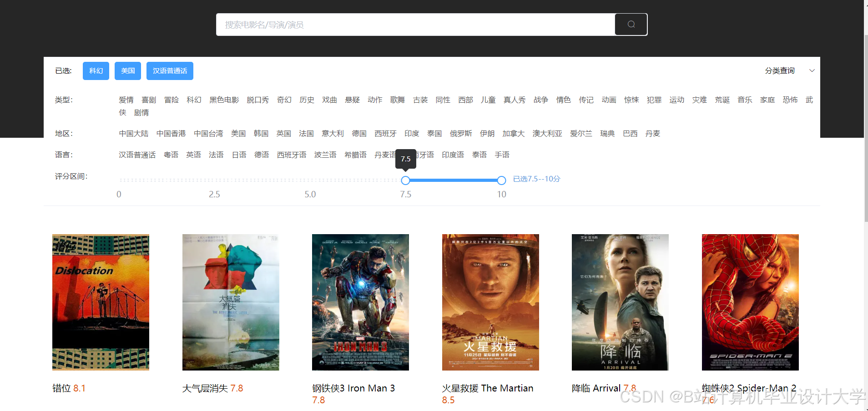Select genre 动画
This screenshot has width=868, height=411.
[609, 100]
